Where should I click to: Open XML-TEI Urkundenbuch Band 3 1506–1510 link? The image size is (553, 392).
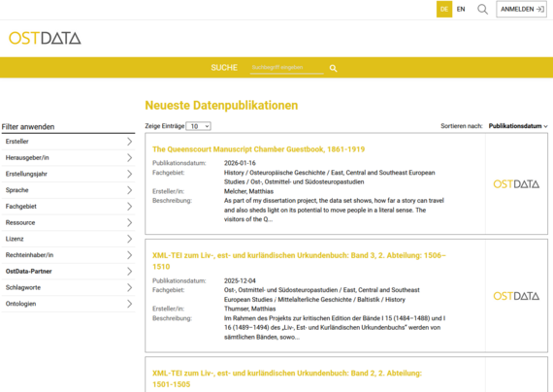pos(299,261)
